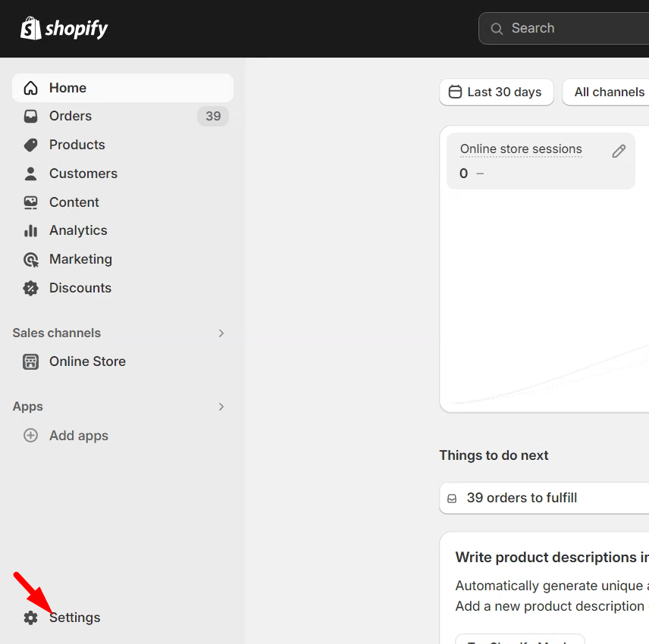Screen dimensions: 649x644
Task: Open the Add apps menu item
Action: (78, 436)
